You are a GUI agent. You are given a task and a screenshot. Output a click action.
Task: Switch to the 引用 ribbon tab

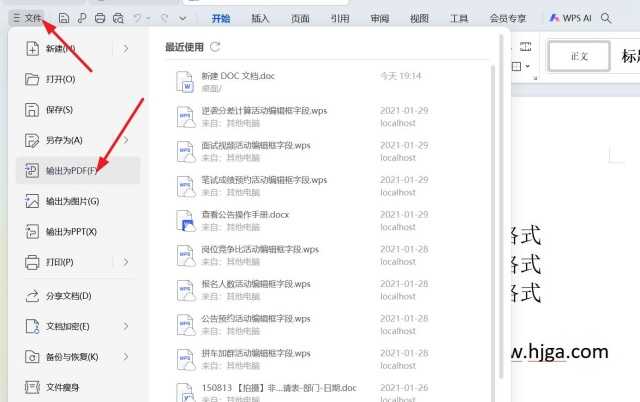(340, 18)
